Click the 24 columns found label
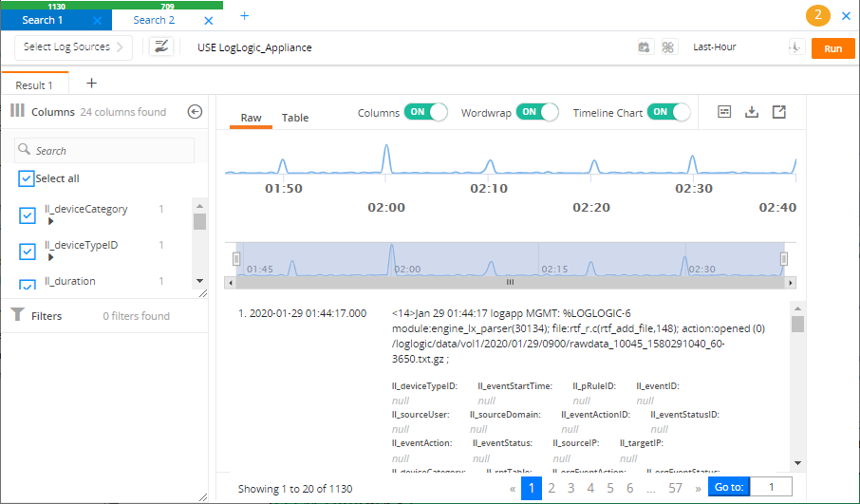 coord(122,112)
